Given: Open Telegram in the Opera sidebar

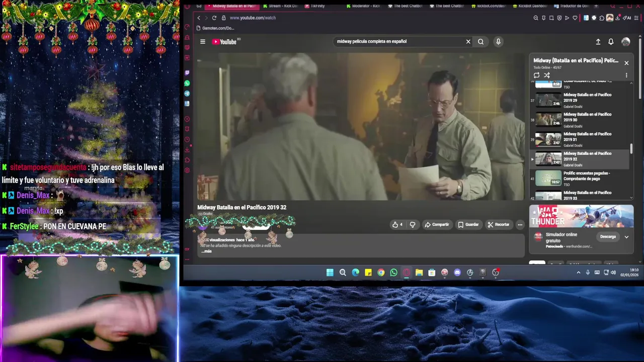Looking at the screenshot, I should pyautogui.click(x=187, y=94).
